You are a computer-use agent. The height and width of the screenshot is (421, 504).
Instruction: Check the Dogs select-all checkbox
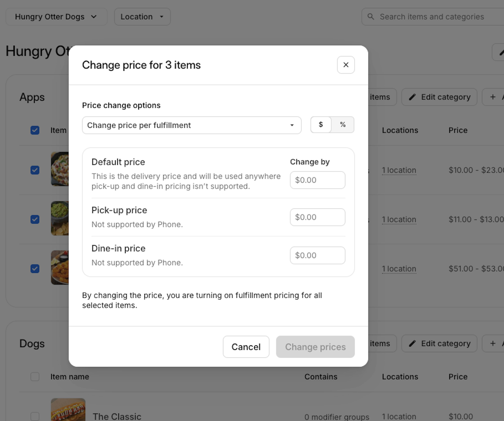coord(35,376)
